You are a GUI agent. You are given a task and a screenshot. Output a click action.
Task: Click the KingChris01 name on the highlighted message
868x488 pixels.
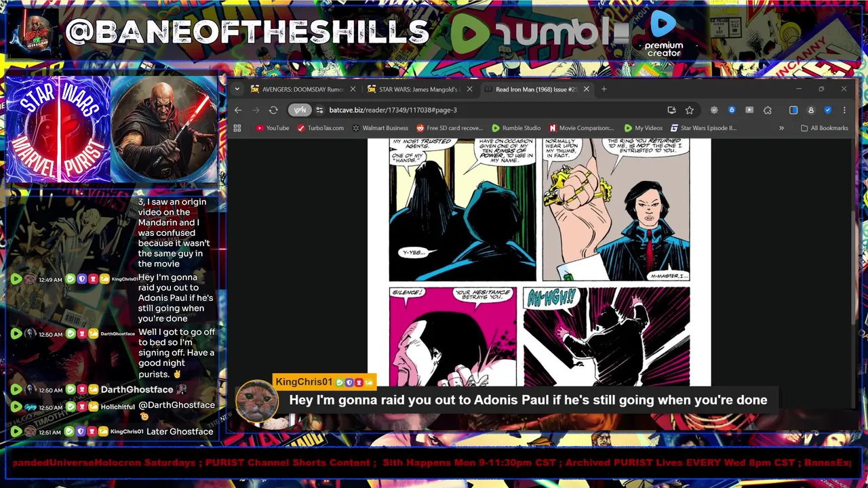304,382
